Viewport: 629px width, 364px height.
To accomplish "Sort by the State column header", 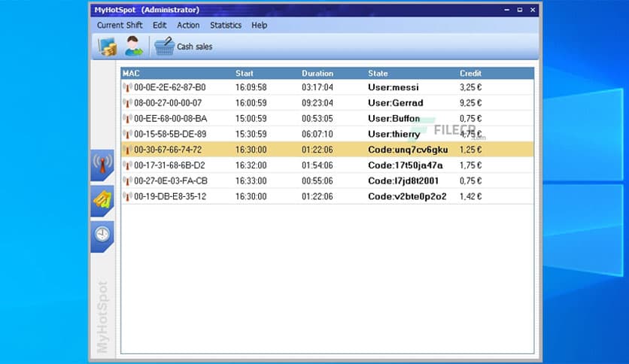I will coord(378,74).
